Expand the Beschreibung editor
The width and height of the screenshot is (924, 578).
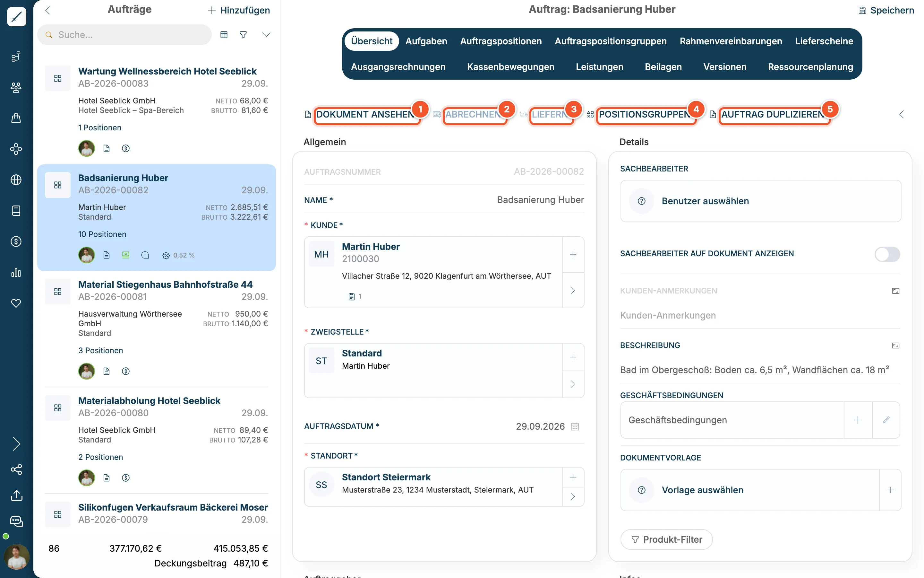(x=895, y=346)
